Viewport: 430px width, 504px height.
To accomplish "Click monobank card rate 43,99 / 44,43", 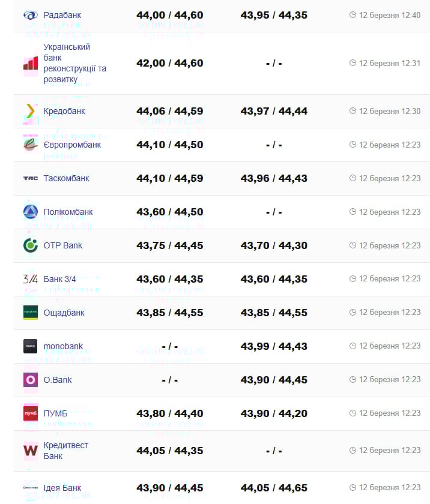I will [274, 346].
